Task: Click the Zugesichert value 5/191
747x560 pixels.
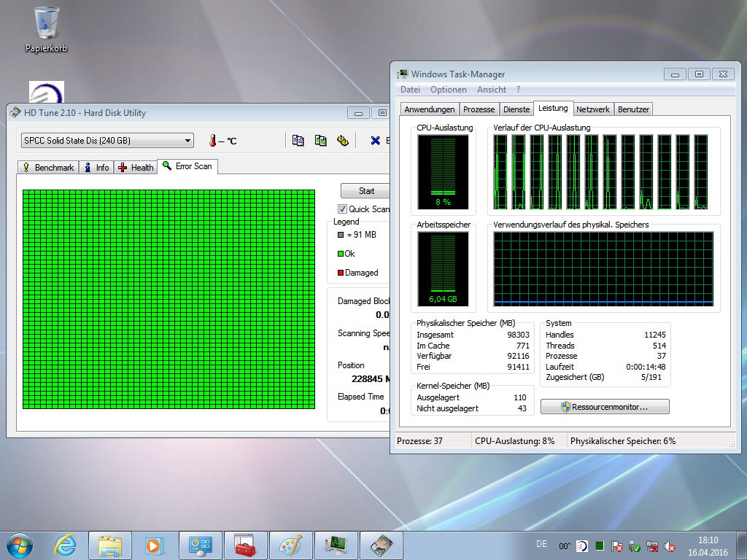Action: point(651,377)
